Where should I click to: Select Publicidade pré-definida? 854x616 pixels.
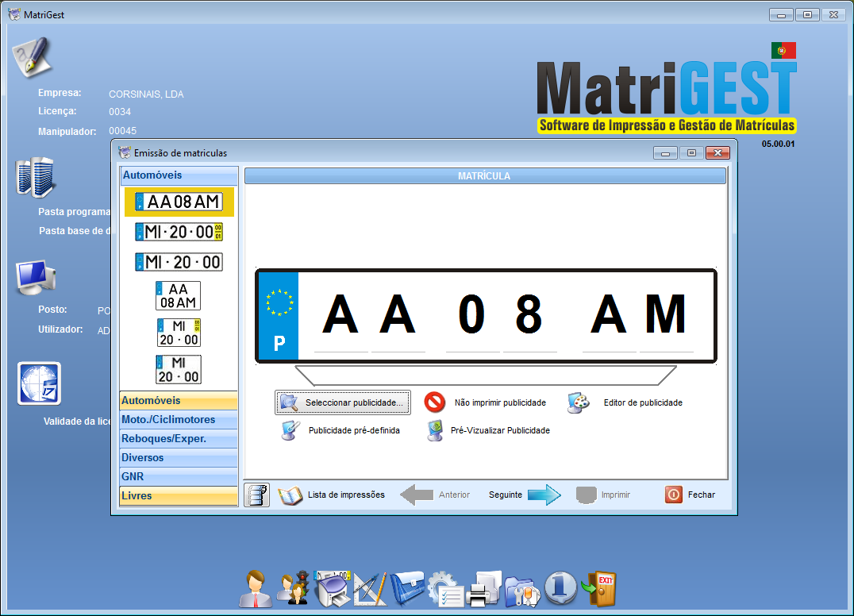[340, 430]
